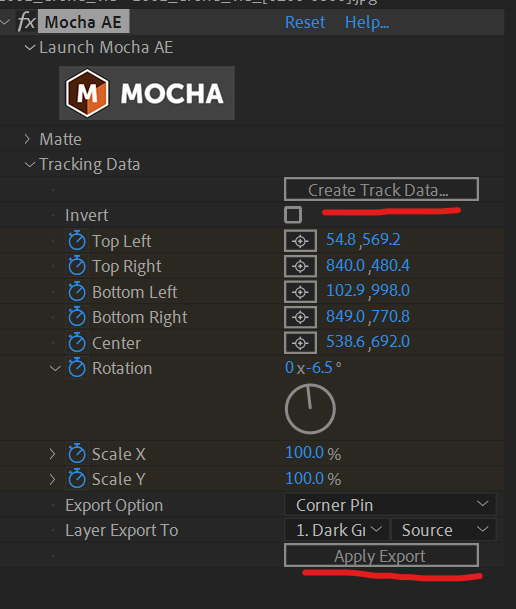Click Bottom Left value 102.9
Screen dimensions: 516x609
(x=345, y=291)
